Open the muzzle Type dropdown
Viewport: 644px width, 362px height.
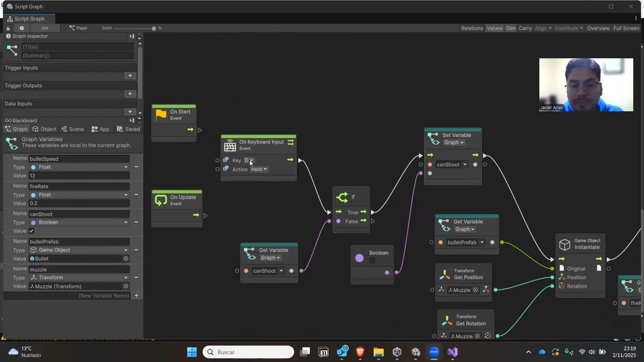coord(79,278)
